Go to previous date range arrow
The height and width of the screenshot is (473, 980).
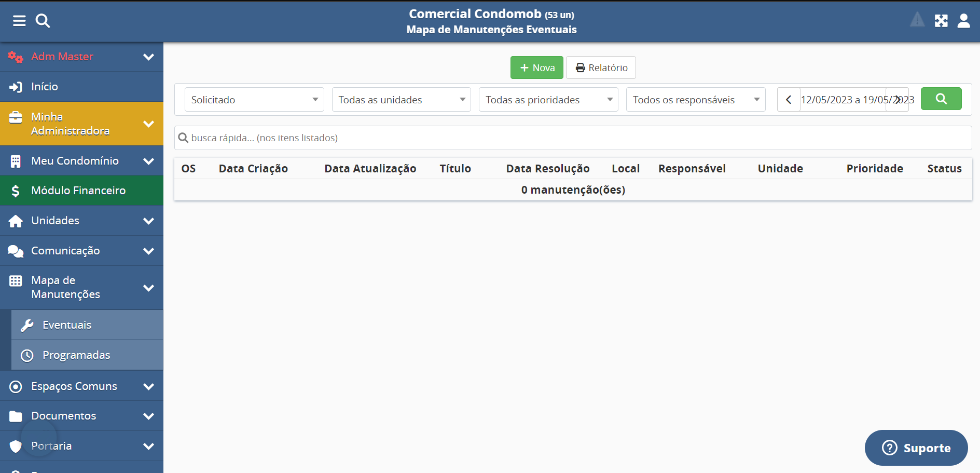[789, 100]
